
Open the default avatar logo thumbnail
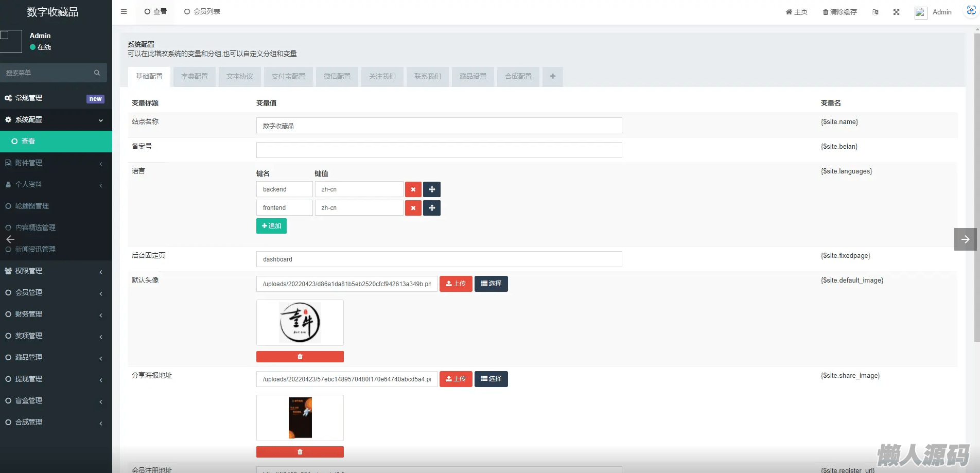pyautogui.click(x=300, y=323)
